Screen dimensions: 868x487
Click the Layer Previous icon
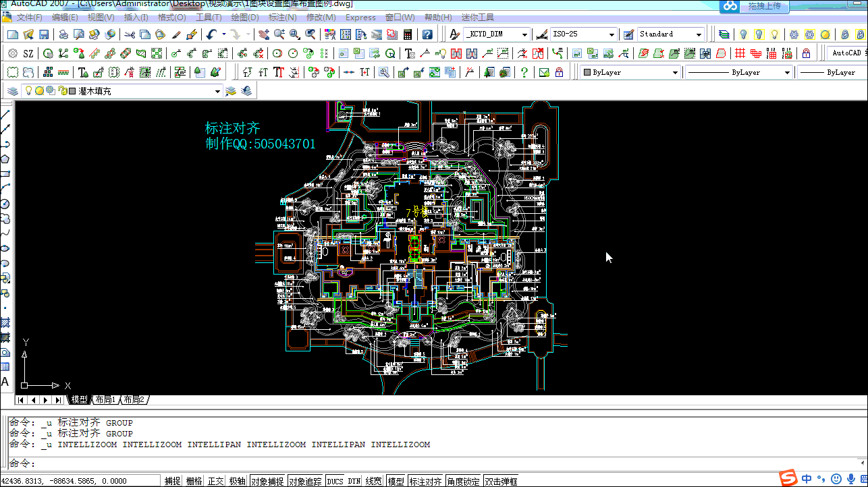click(x=246, y=91)
